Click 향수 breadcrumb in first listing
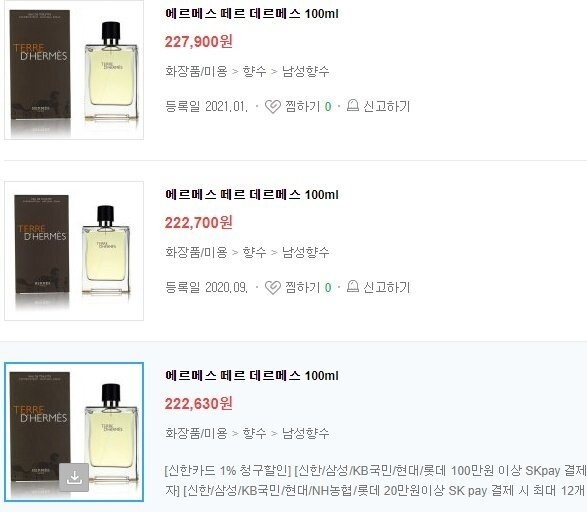 tap(255, 71)
